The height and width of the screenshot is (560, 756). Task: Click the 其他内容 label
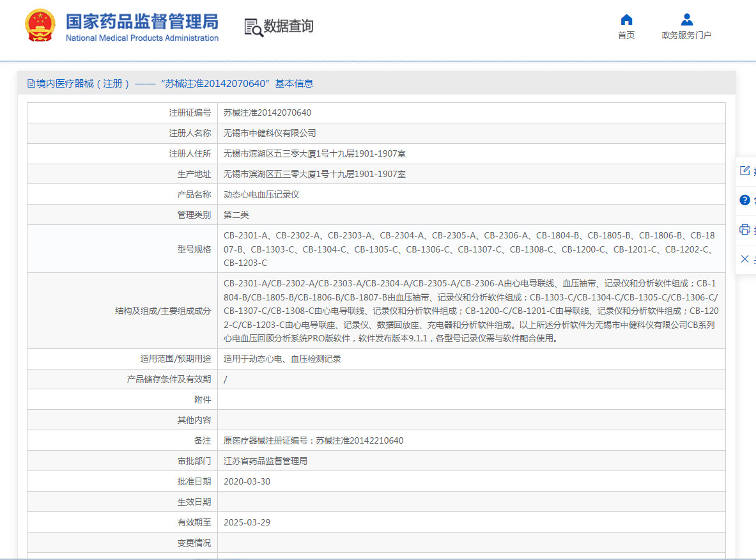(194, 420)
